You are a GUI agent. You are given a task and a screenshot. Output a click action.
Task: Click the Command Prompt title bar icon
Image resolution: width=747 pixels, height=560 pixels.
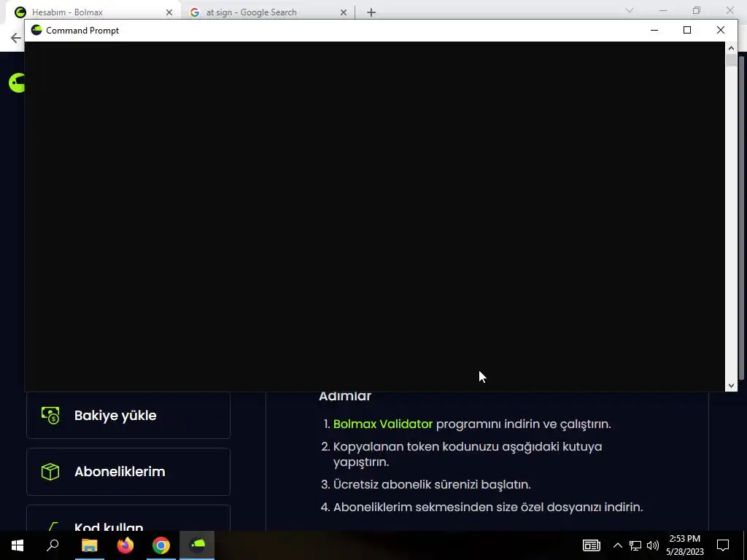36,30
